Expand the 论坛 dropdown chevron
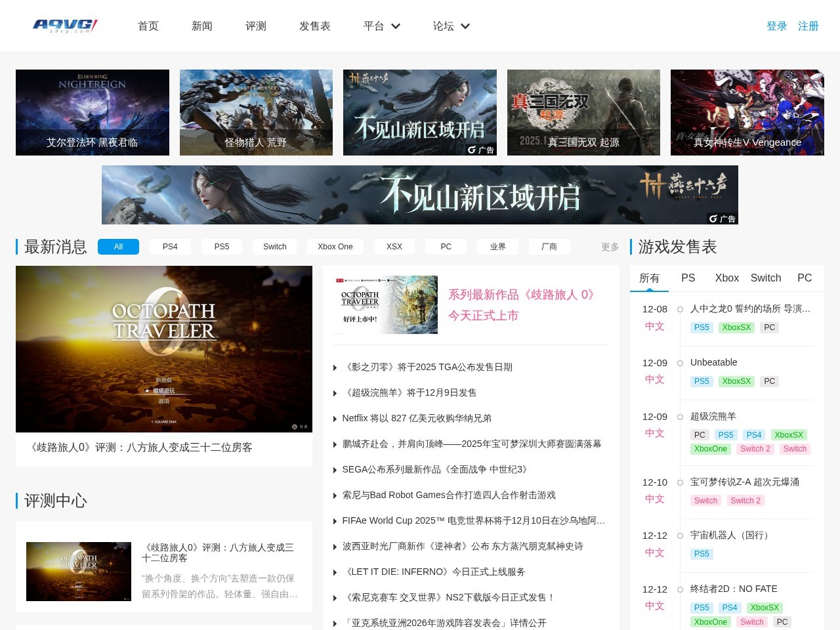 click(x=465, y=26)
